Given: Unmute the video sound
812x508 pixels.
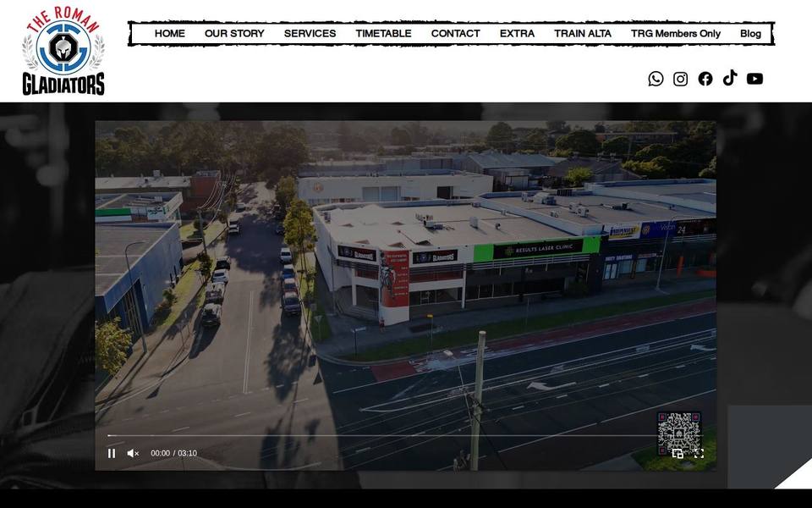Looking at the screenshot, I should 133,453.
